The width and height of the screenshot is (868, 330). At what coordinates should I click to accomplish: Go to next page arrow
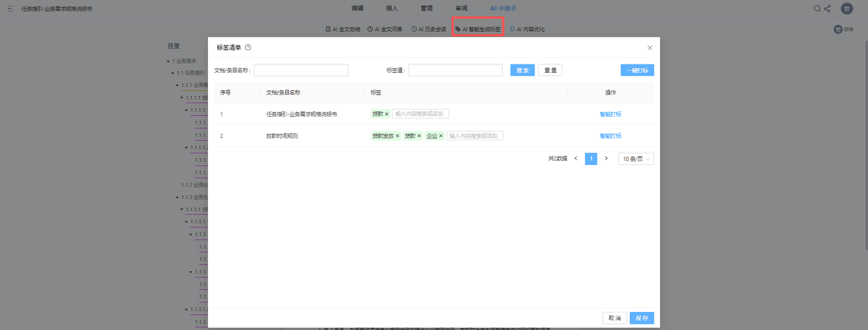pyautogui.click(x=606, y=159)
